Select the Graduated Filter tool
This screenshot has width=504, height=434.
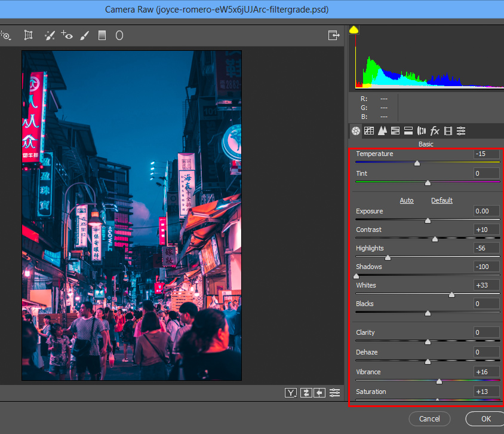point(102,35)
